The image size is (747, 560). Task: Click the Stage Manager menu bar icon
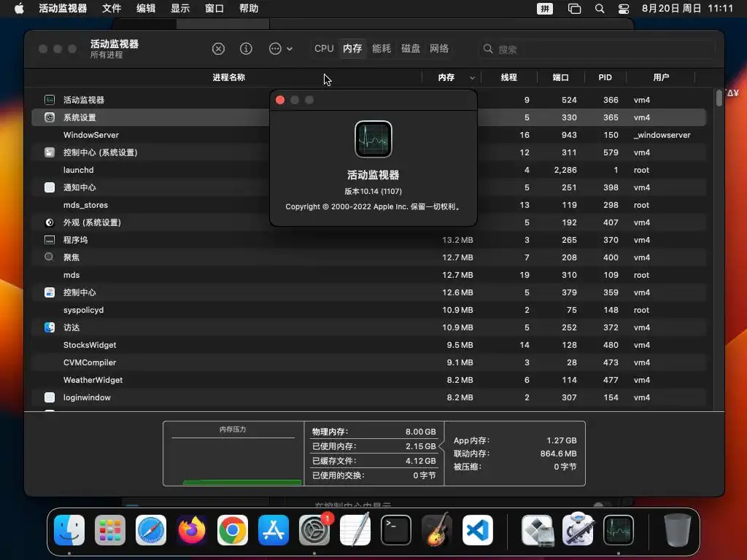point(575,9)
